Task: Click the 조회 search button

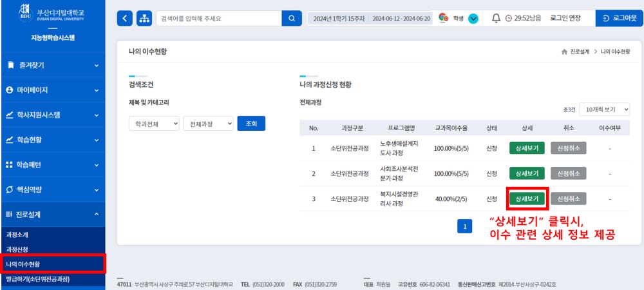Action: pos(251,123)
